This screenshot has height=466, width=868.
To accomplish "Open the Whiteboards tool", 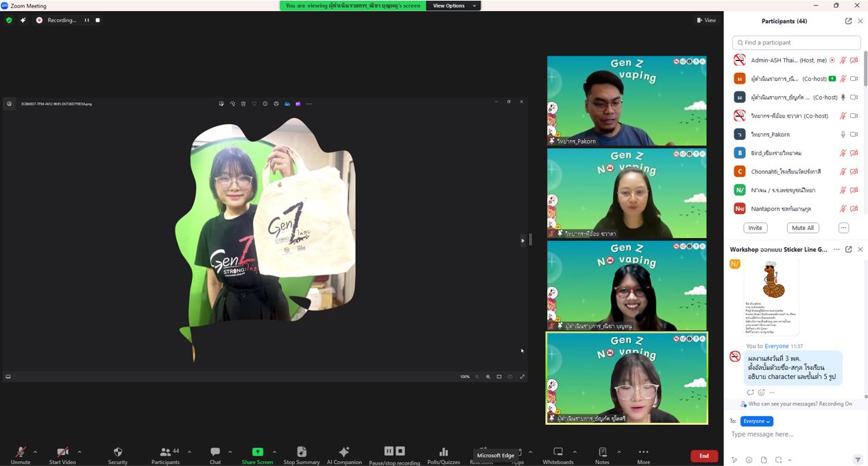I will coord(558,454).
